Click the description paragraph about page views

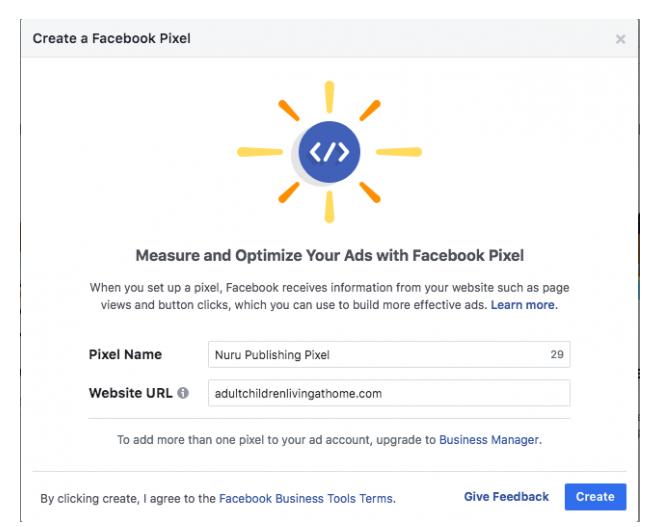329,296
